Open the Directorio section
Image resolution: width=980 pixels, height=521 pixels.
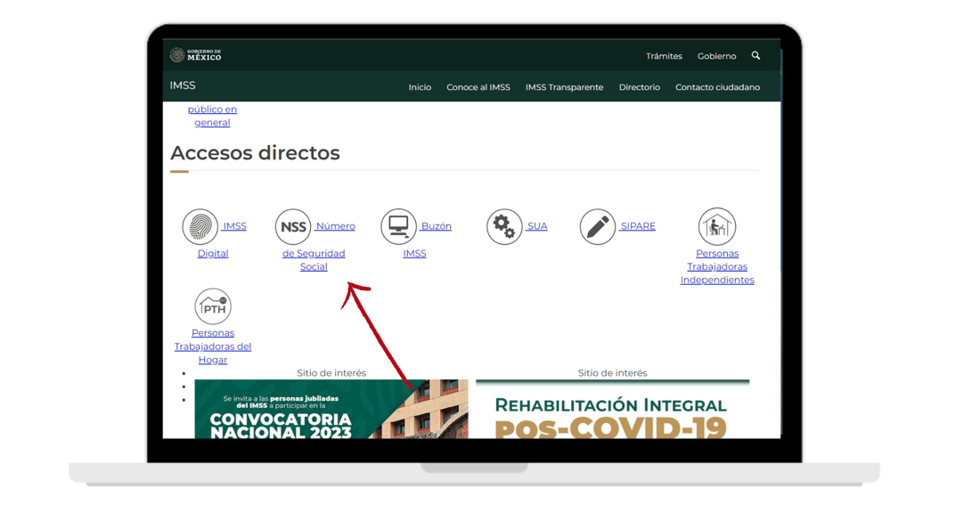point(639,86)
